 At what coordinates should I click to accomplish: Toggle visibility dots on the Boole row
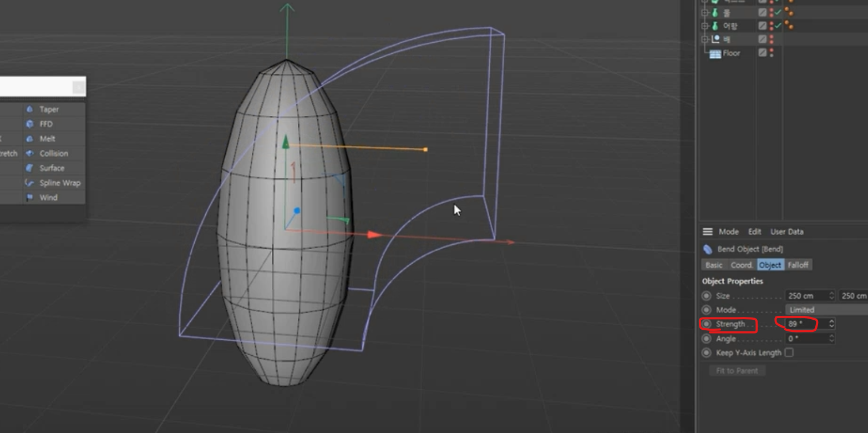point(771,39)
